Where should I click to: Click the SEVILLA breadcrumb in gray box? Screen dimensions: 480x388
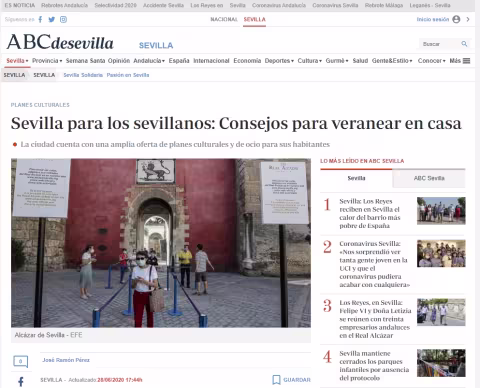[x=14, y=75]
